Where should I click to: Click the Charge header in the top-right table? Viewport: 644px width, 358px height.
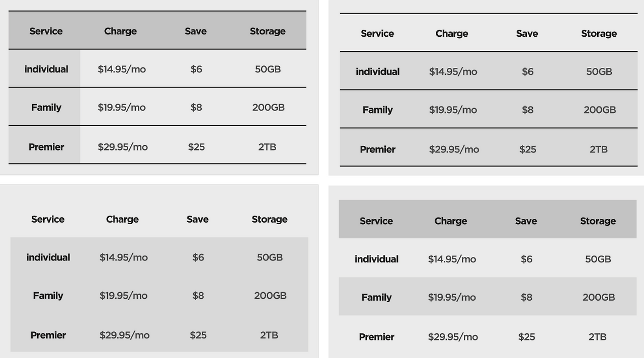point(451,34)
